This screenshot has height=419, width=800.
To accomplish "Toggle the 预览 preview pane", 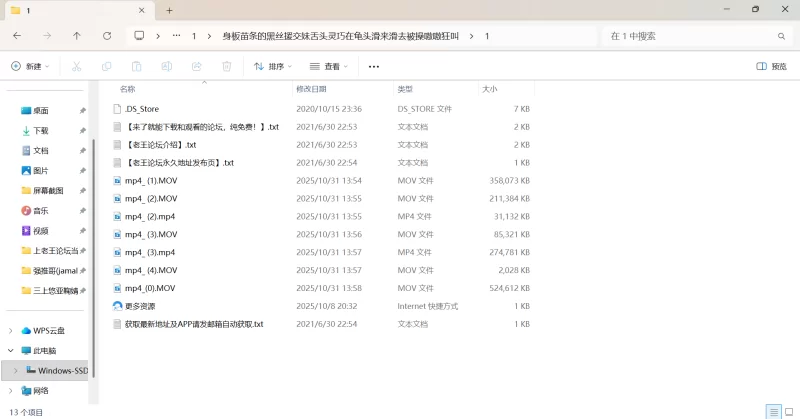I will tap(771, 67).
